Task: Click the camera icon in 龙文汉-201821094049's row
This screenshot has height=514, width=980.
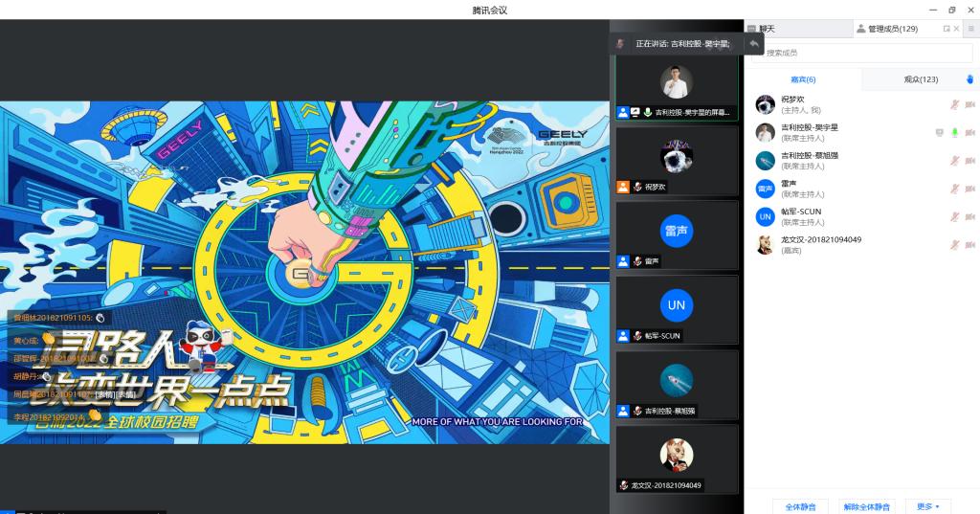Action: tap(969, 245)
